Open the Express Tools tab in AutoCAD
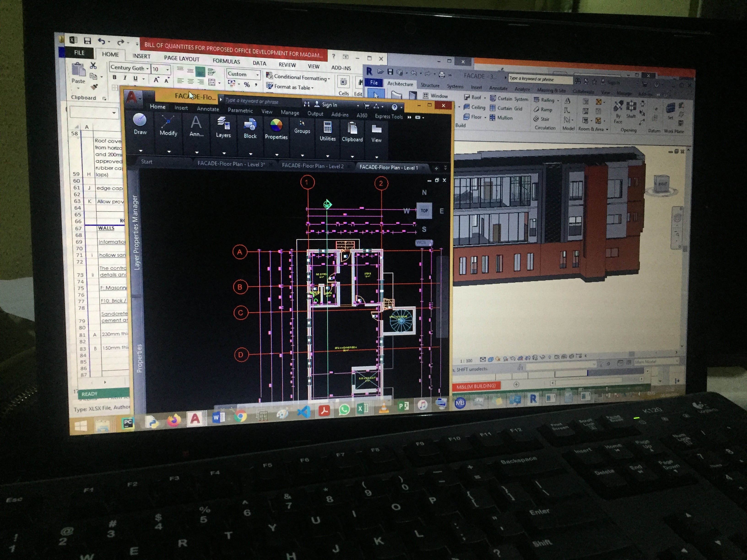Screen dimensions: 747x560 pyautogui.click(x=389, y=116)
